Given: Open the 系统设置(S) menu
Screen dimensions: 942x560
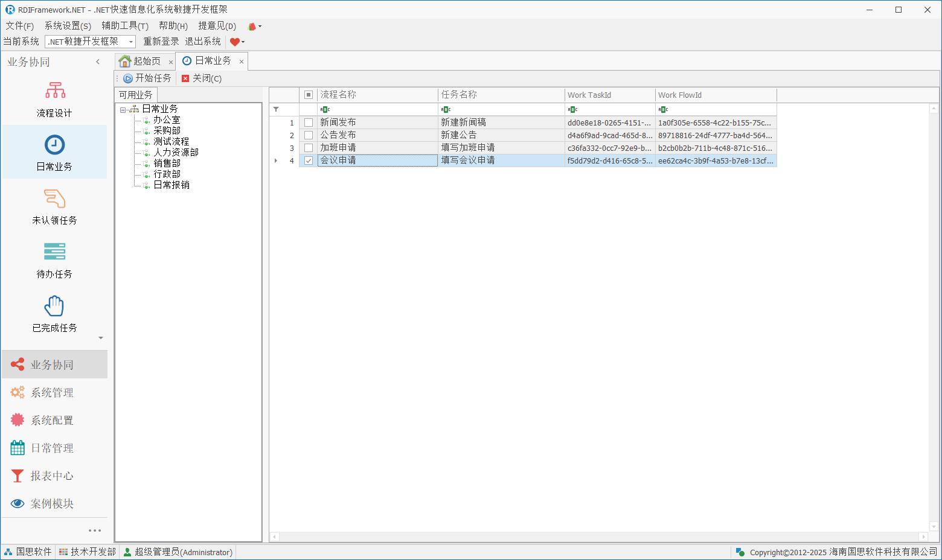Looking at the screenshot, I should 68,26.
